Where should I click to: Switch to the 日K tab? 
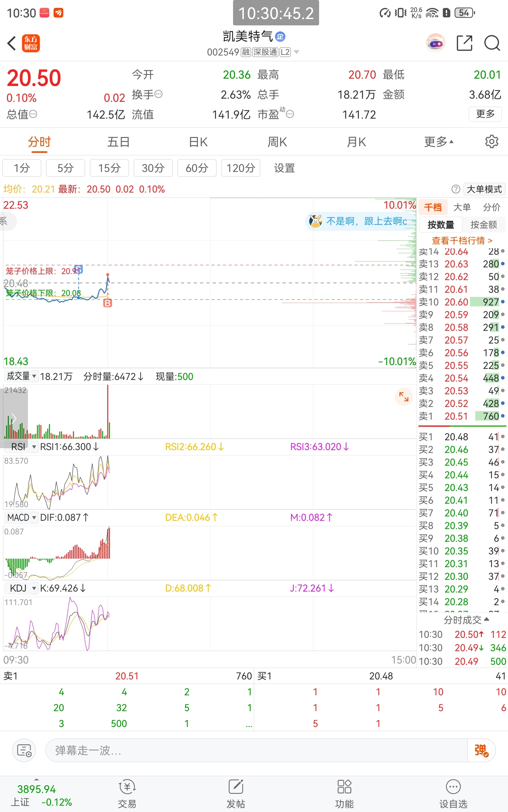(x=198, y=141)
